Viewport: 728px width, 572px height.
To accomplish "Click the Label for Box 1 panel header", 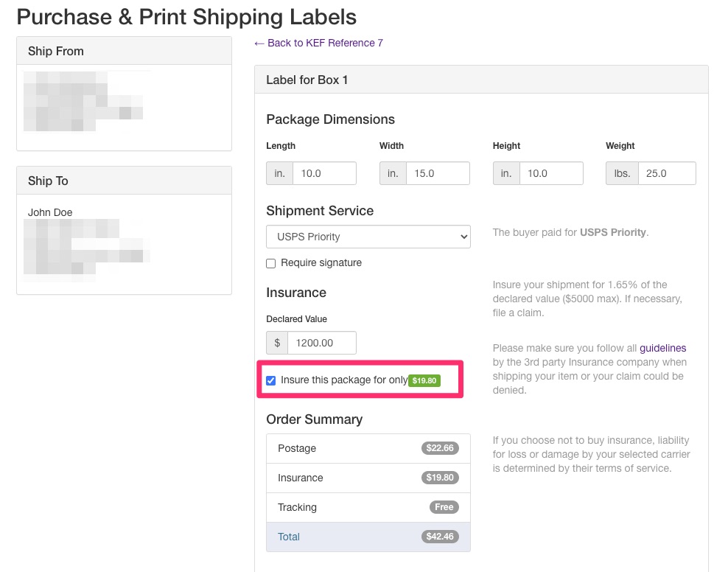I will click(481, 80).
